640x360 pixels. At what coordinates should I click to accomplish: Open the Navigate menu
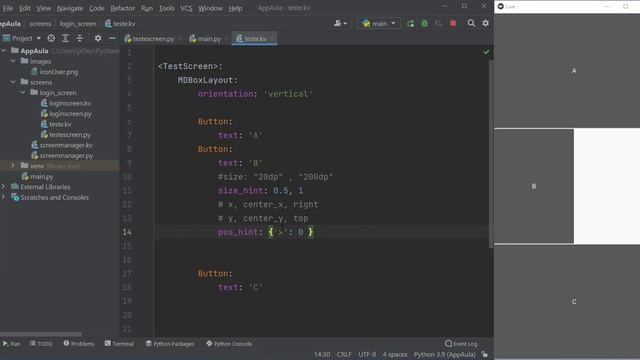point(70,8)
